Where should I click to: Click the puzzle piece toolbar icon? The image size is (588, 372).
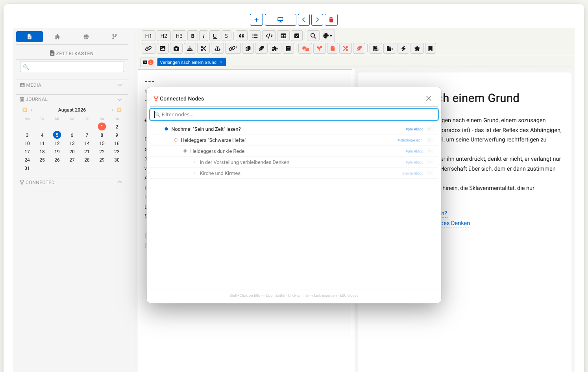(275, 48)
